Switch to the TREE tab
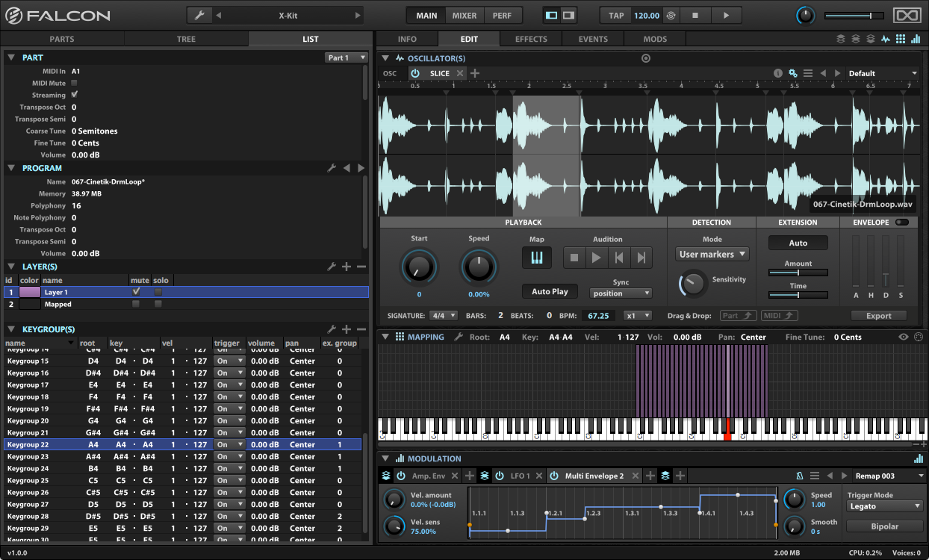The image size is (929, 560). coord(186,39)
